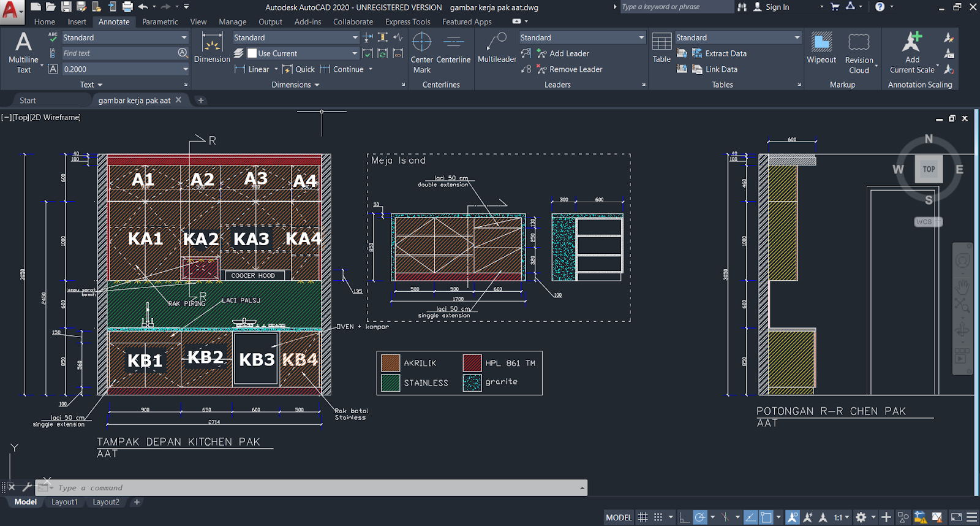
Task: Click the Centerline tool
Action: coord(453,48)
